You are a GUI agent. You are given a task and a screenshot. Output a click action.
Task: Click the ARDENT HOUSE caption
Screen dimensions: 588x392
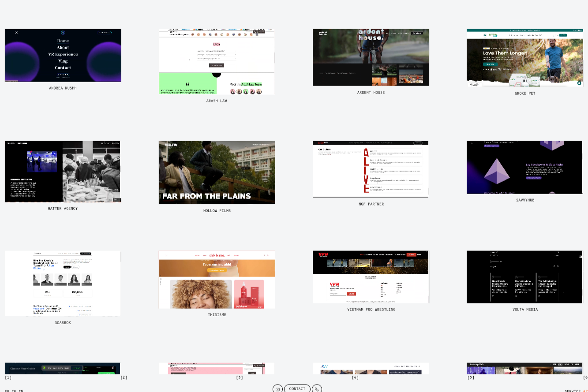coord(371,93)
